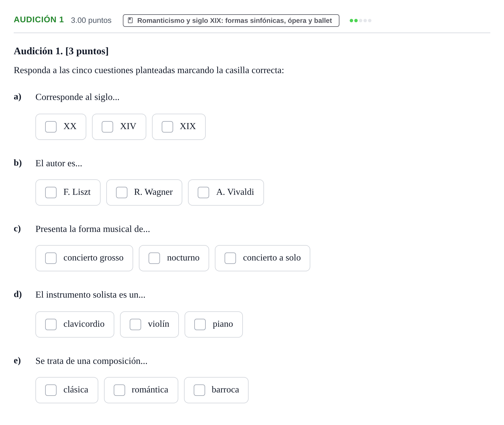Screen dimensions: 504x425
Task: Tick the concierto grosso checkbox
Action: pyautogui.click(x=51, y=258)
